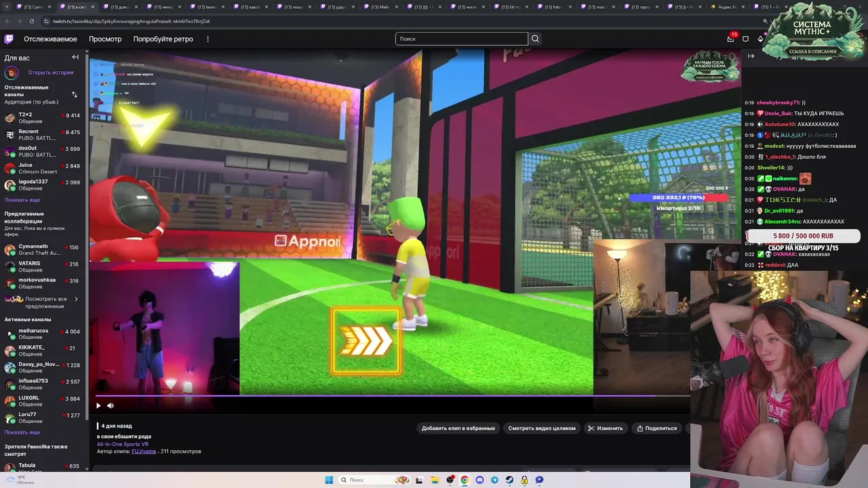
Task: Open the Открыть истории link
Action: (x=50, y=73)
